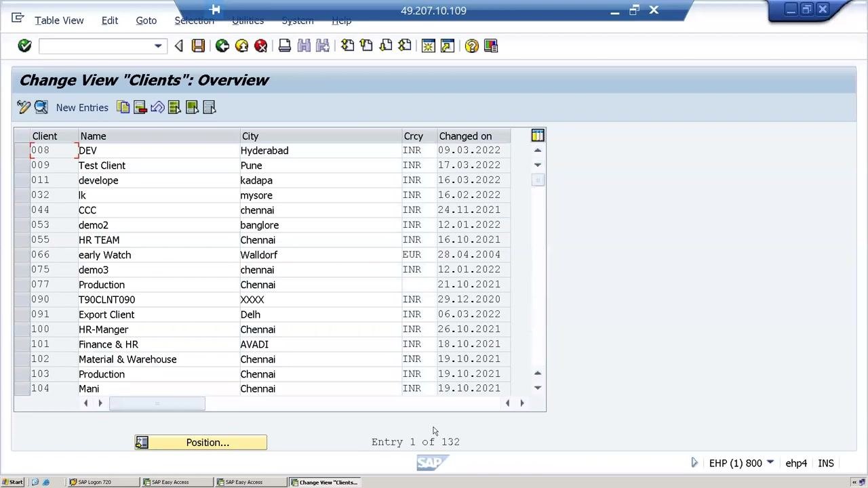
Task: Select the row selector for client 066
Action: [x=22, y=255]
